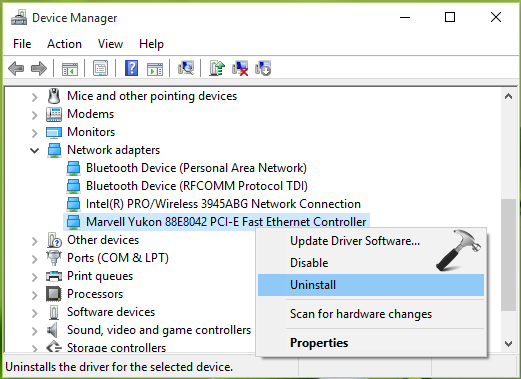Click Scan for hardware changes toolbar icon
This screenshot has height=379, width=521.
tap(186, 68)
